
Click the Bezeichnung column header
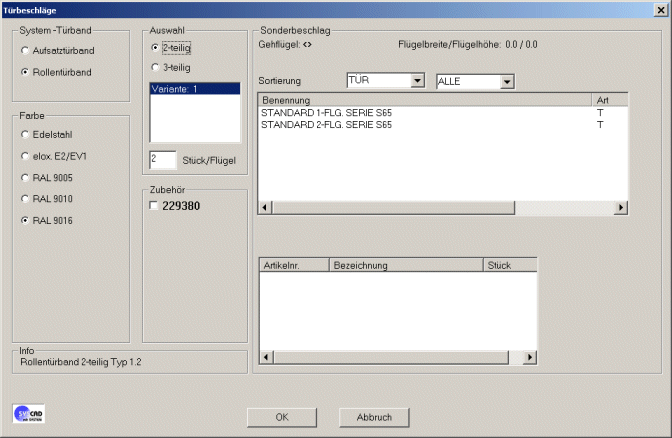click(x=405, y=265)
